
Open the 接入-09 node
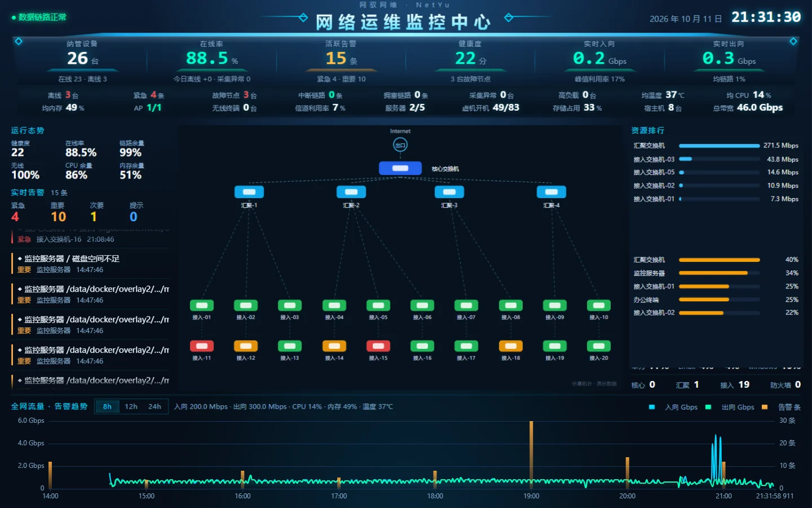555,305
